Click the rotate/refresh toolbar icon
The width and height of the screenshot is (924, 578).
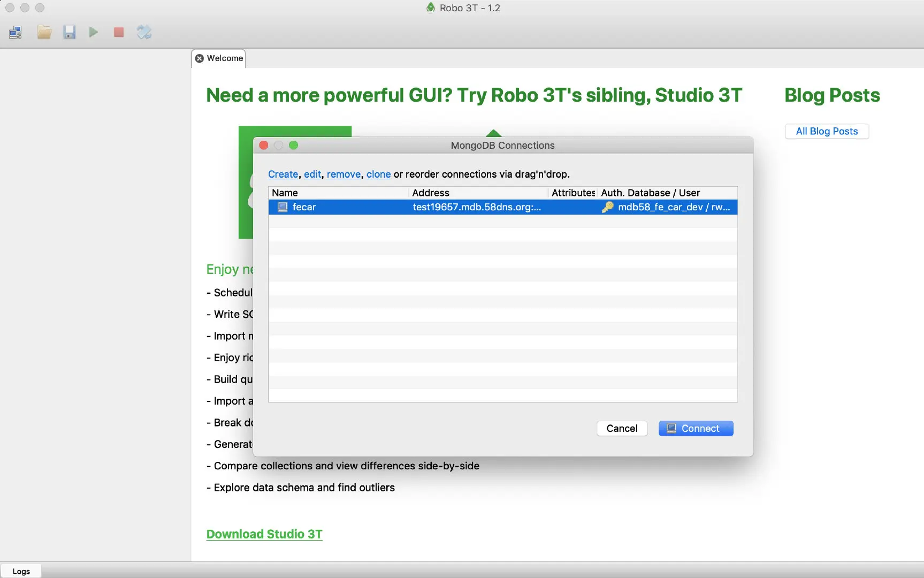144,33
